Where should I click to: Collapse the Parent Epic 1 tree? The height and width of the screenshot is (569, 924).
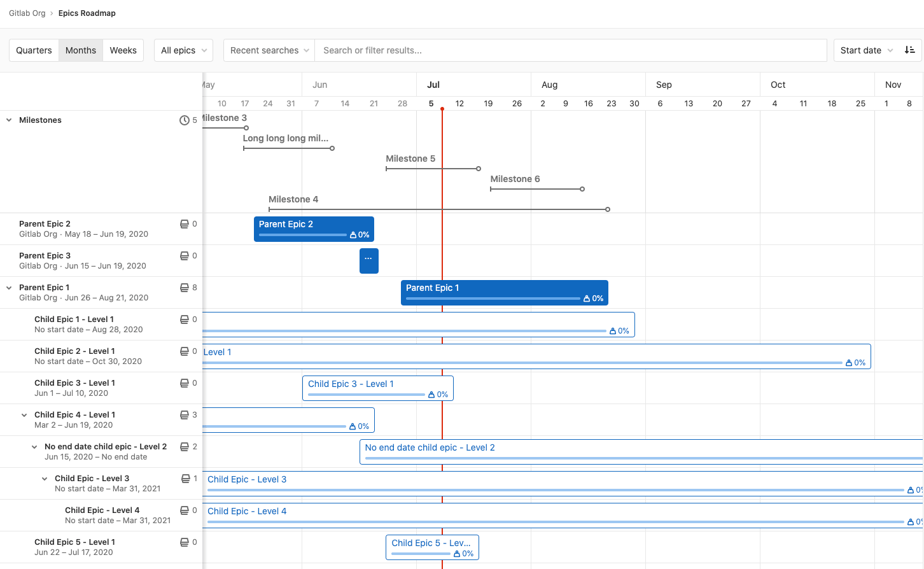(8, 287)
